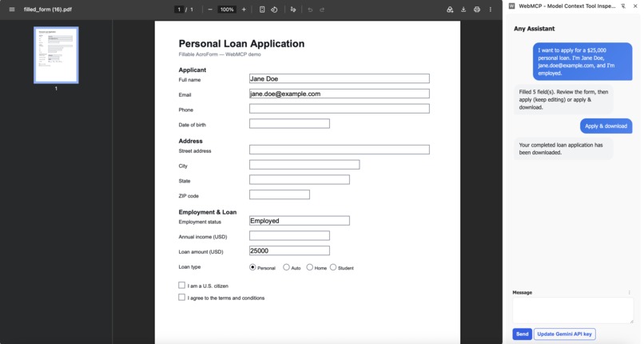Viewport: 644px width, 344px height.
Task: Click the City field
Action: [x=304, y=164]
